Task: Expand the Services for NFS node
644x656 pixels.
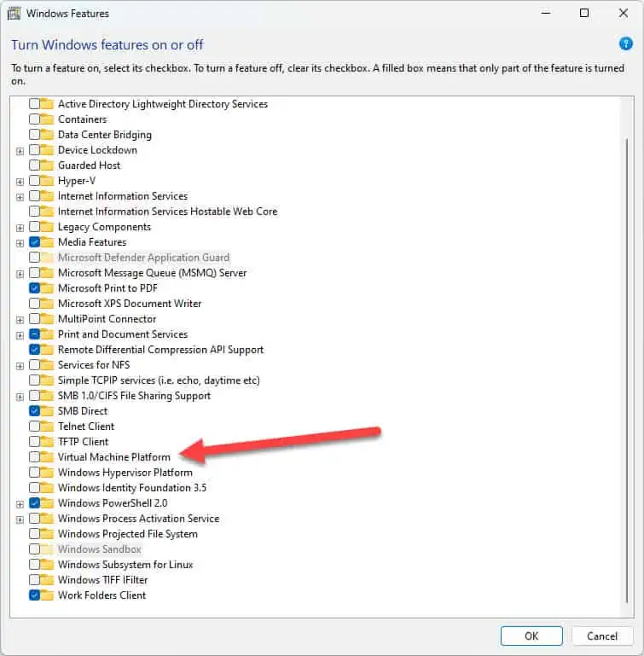Action: coord(20,366)
